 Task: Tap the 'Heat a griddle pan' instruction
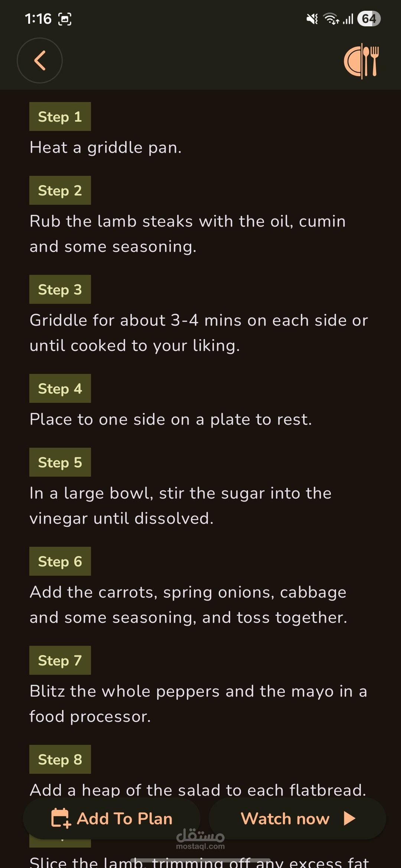[105, 148]
